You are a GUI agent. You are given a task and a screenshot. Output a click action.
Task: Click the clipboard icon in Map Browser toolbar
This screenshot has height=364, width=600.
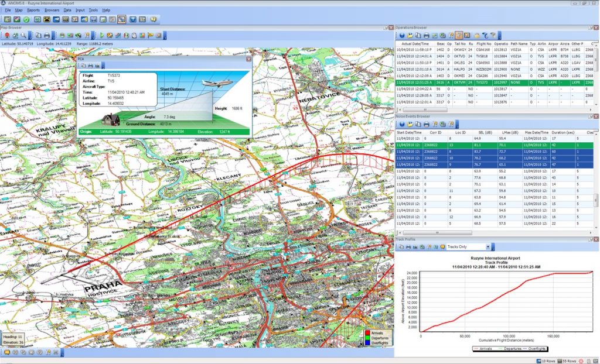click(x=134, y=36)
